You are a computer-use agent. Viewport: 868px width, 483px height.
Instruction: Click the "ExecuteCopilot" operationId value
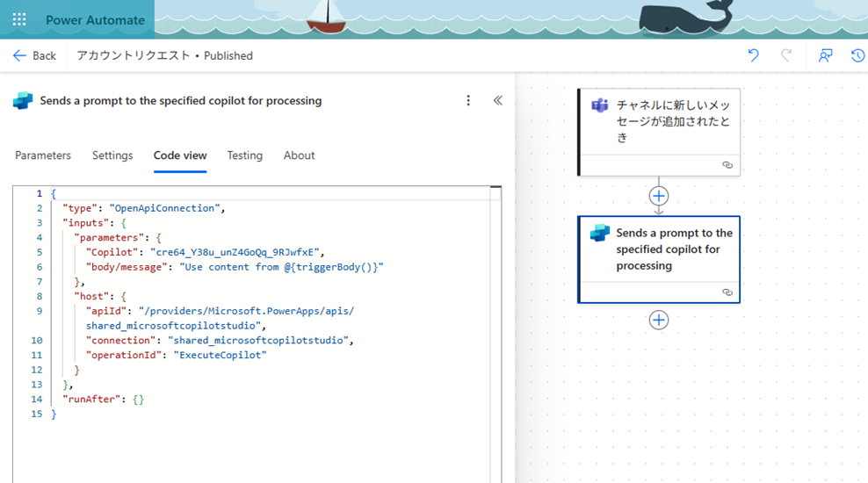(x=221, y=355)
